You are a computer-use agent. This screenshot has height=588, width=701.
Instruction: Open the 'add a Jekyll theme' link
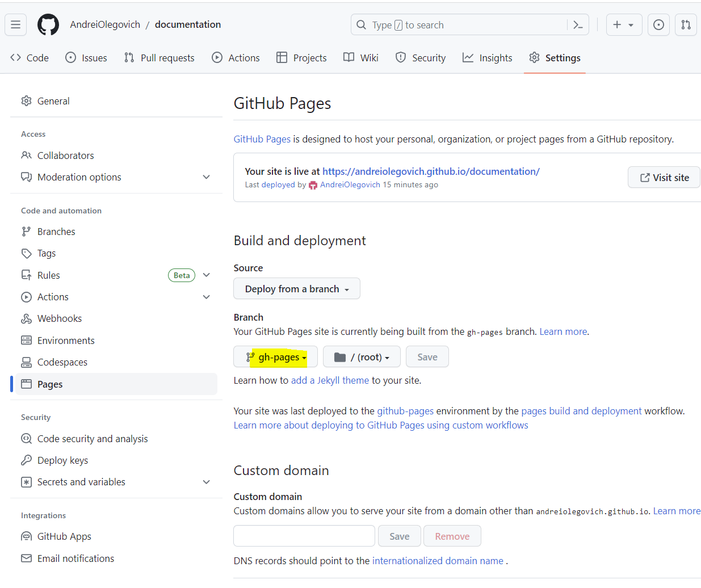330,380
